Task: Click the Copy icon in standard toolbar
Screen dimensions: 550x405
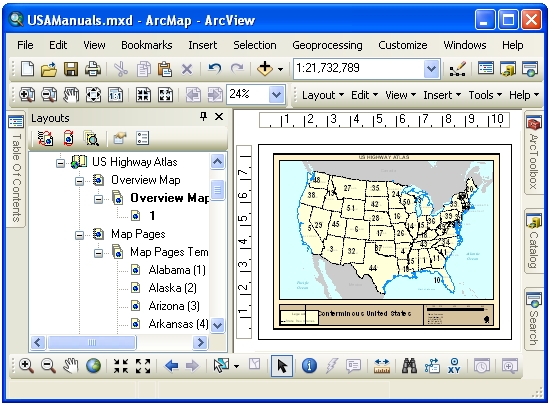Action: point(143,69)
